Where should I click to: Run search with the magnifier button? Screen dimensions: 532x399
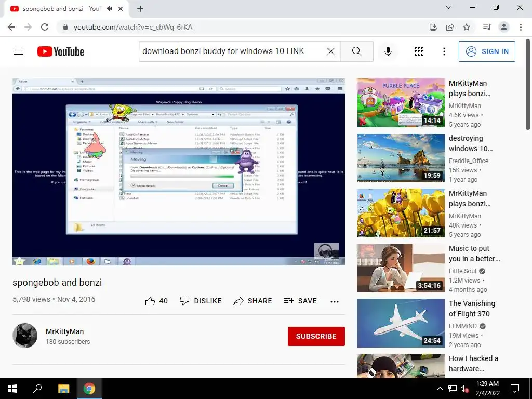[356, 51]
